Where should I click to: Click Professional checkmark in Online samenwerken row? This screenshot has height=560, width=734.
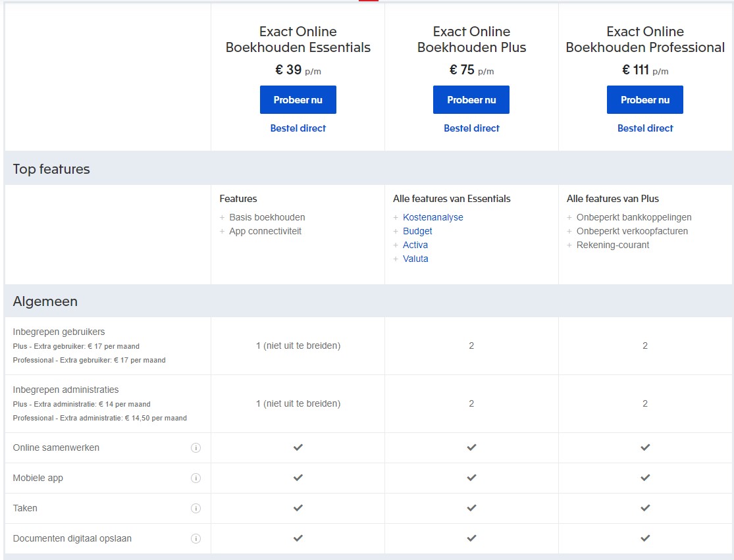coord(646,447)
